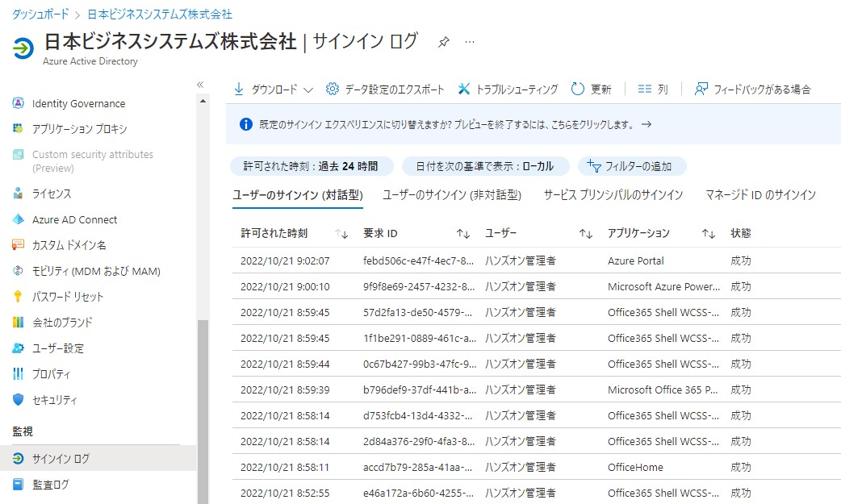This screenshot has height=504, width=841.
Task: Click the 会社のブランド icon
Action: pyautogui.click(x=19, y=323)
